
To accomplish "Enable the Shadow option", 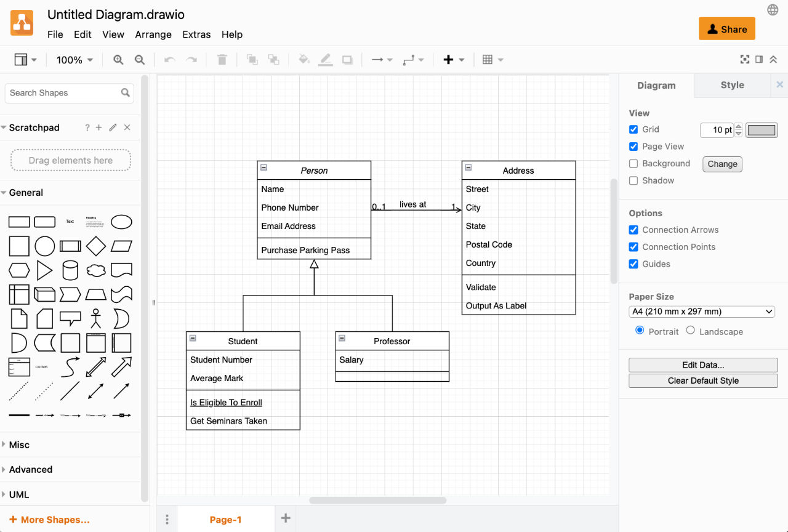I will click(x=633, y=180).
